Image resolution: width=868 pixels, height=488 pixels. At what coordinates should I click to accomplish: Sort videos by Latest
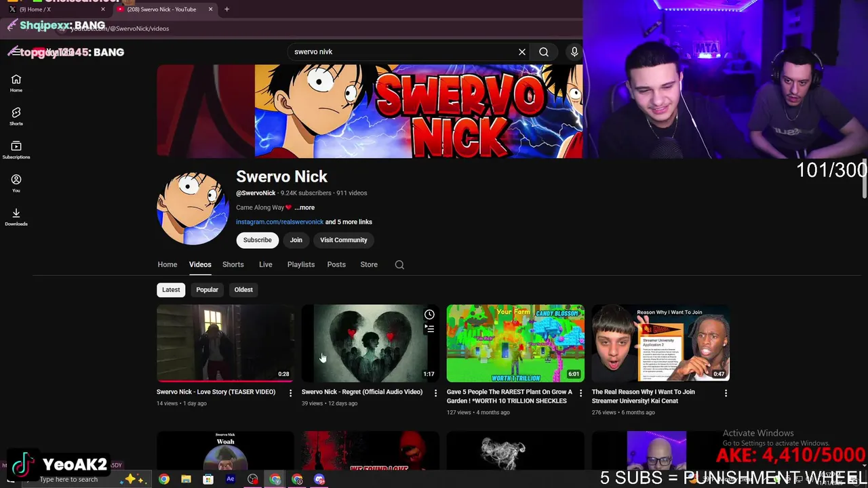pos(171,289)
